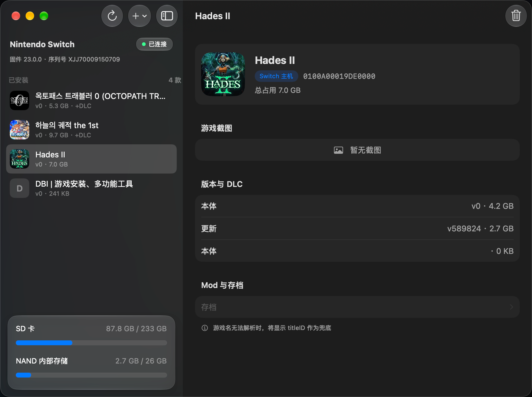
Task: Toggle the sidebar panel icon
Action: point(167,16)
